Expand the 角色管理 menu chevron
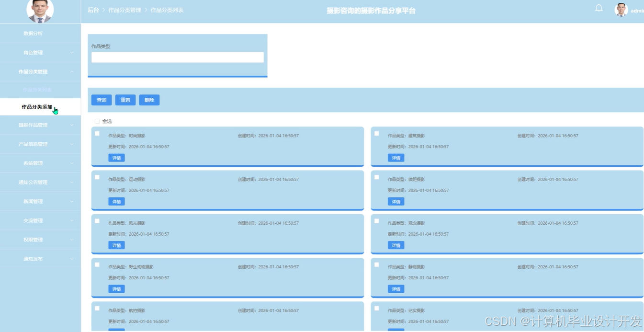Image resolution: width=644 pixels, height=332 pixels. [x=72, y=53]
